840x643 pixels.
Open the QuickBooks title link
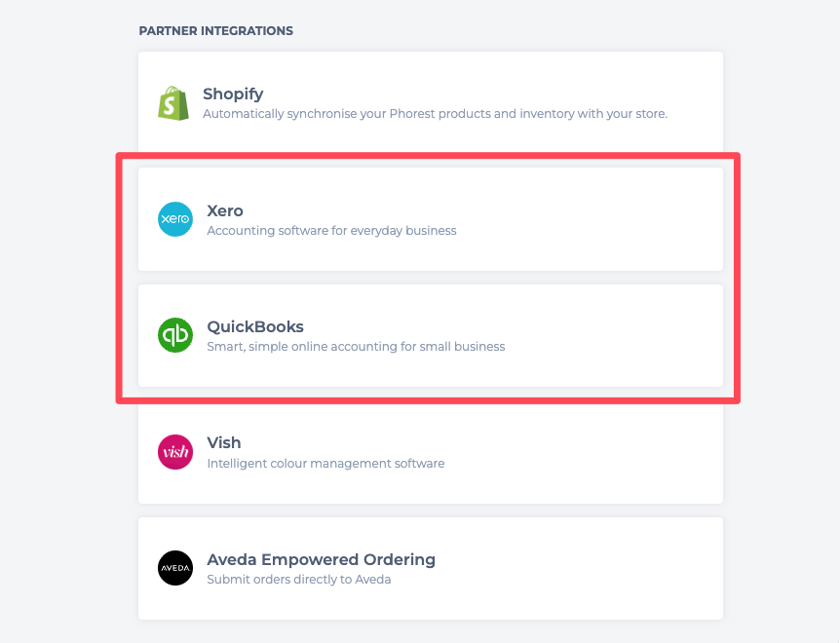255,326
